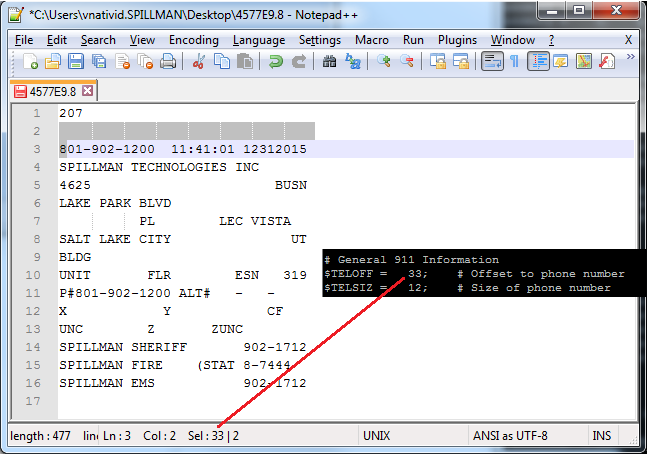Toggle synchronize vertical scrolling icon
Screen dimensions: 647x454
[x=438, y=61]
